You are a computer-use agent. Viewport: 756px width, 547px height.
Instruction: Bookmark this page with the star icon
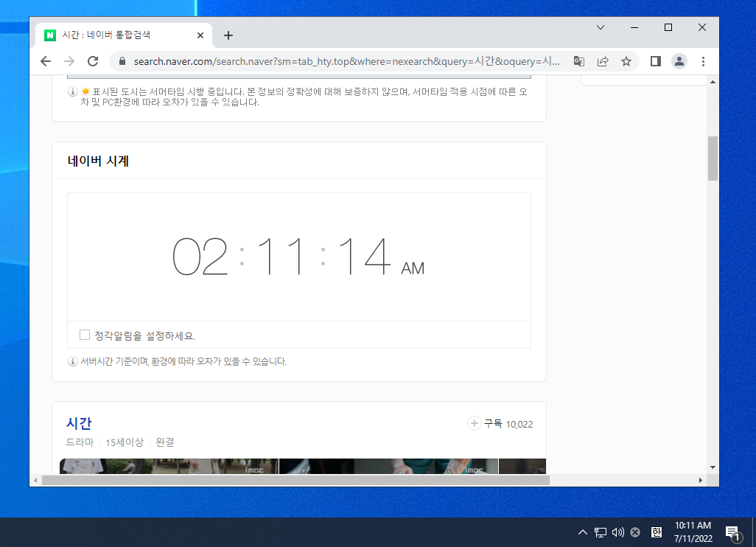coord(626,61)
